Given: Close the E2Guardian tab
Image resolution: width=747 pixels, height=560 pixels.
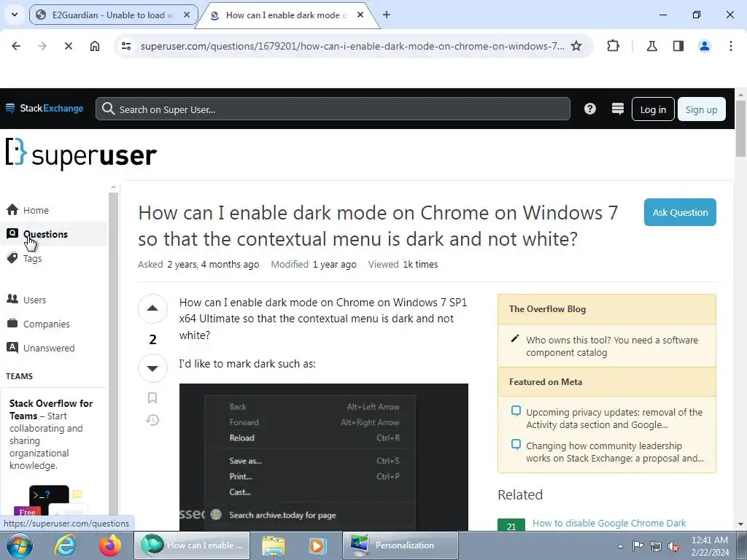Looking at the screenshot, I should click(x=187, y=15).
